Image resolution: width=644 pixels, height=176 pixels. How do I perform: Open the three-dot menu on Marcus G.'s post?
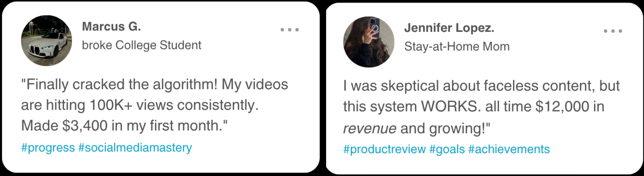pos(290,30)
